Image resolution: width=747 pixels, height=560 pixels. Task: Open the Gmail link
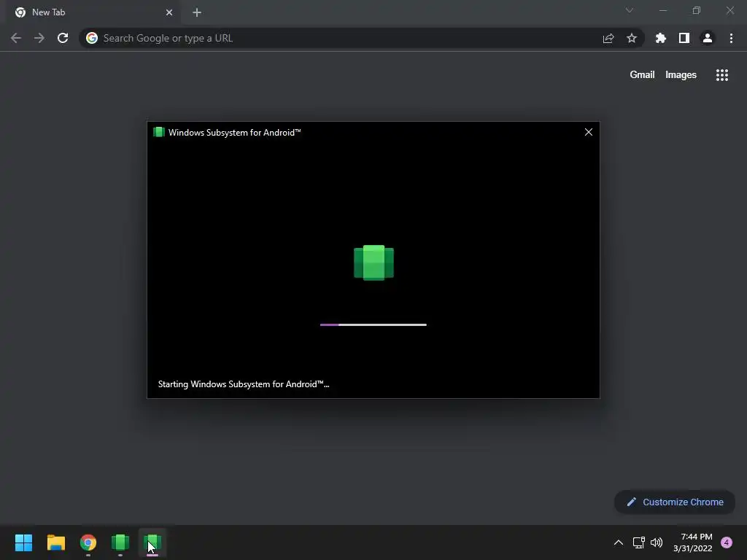[x=642, y=75]
